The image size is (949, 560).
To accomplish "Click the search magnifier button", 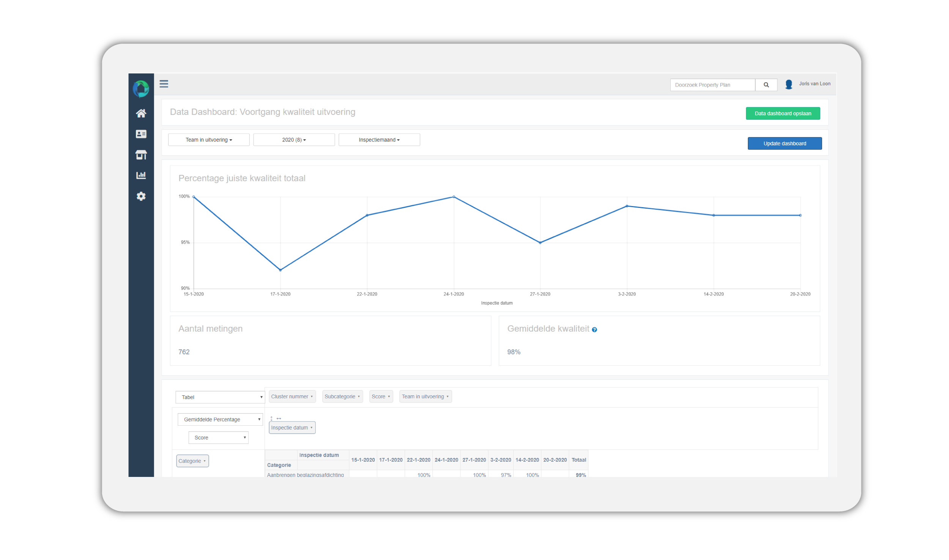I will [767, 85].
